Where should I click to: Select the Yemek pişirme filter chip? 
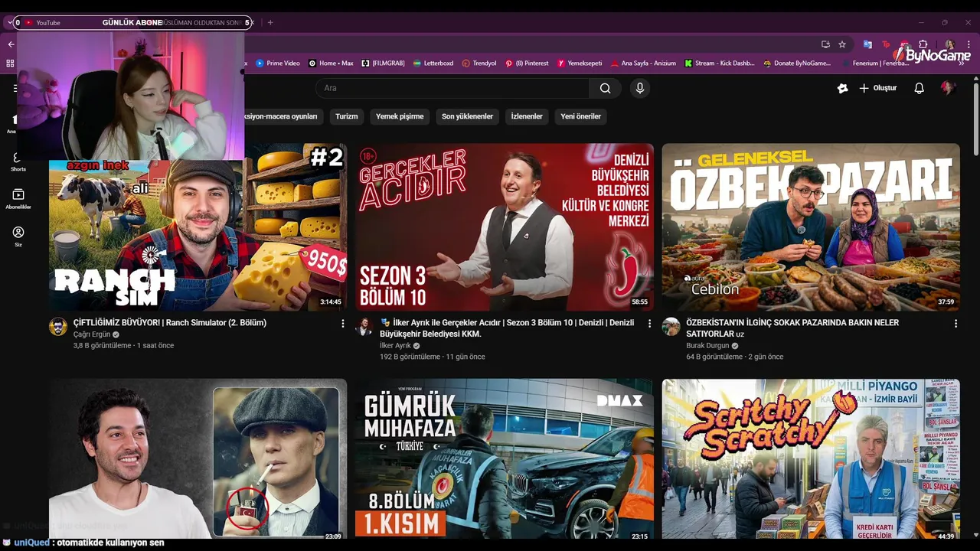coord(400,116)
